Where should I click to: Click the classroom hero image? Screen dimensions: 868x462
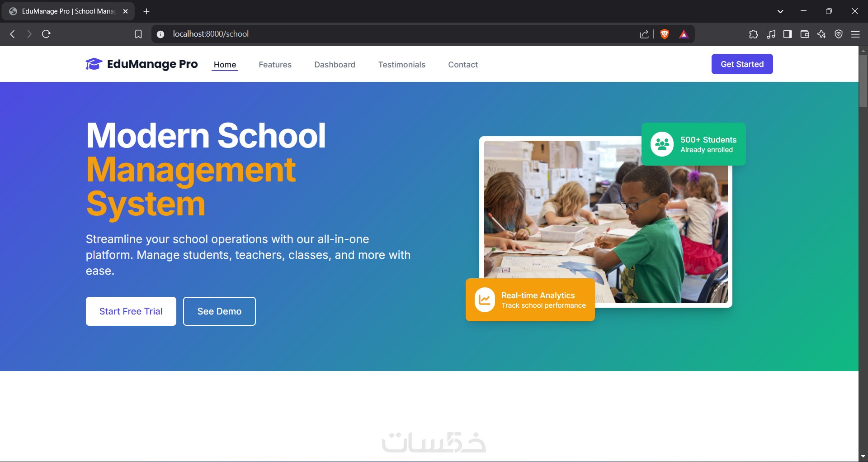click(605, 222)
